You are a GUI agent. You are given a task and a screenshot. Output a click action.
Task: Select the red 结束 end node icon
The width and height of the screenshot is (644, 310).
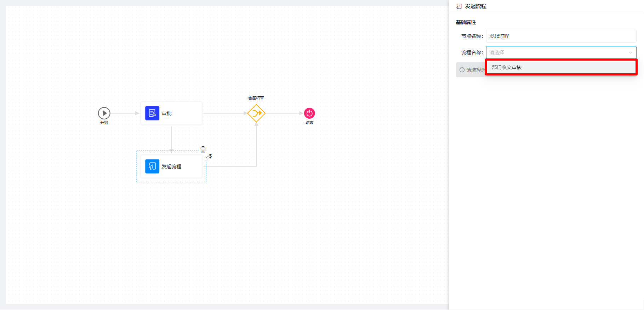tap(309, 113)
